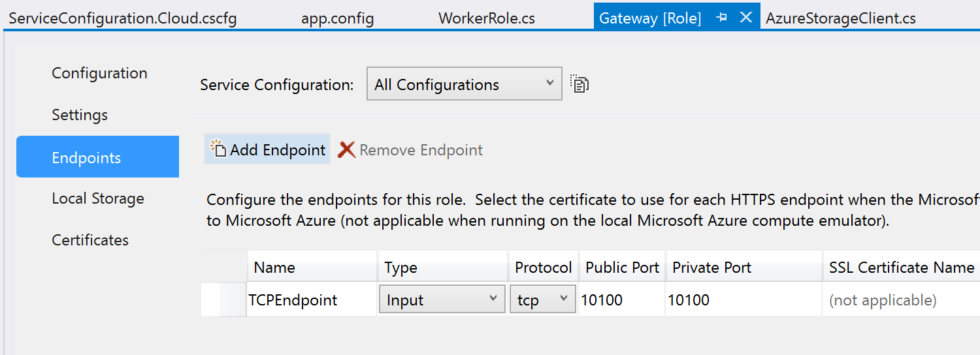
Task: Expand the endpoint Type dropdown
Action: 442,300
